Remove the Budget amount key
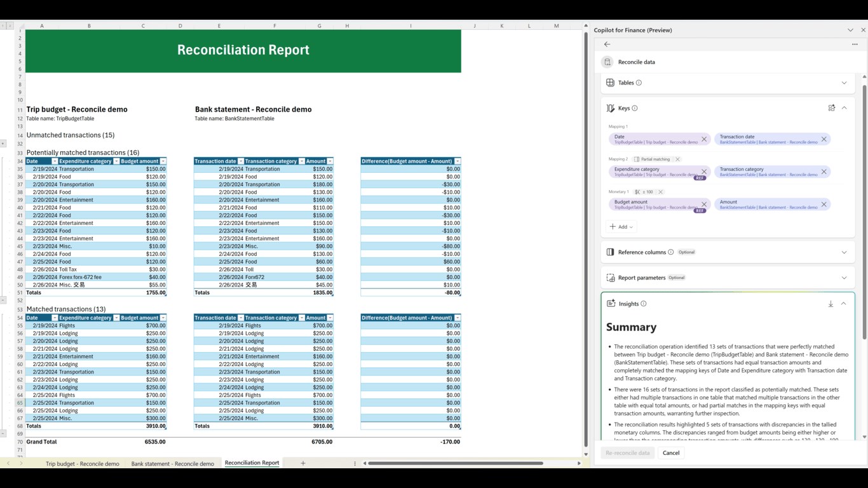868x488 pixels. (x=704, y=204)
